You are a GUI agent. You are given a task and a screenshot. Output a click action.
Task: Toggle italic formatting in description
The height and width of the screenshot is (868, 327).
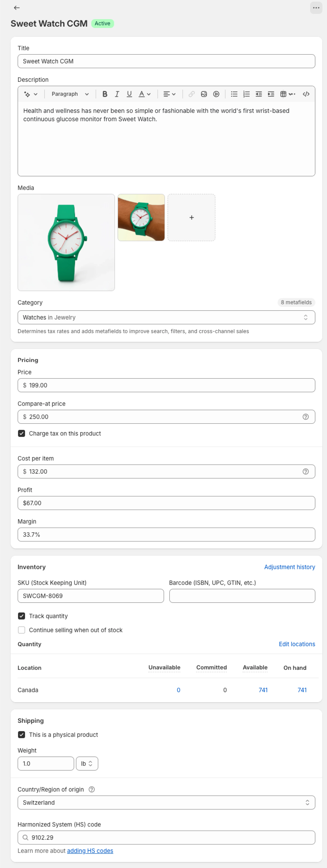(x=117, y=94)
